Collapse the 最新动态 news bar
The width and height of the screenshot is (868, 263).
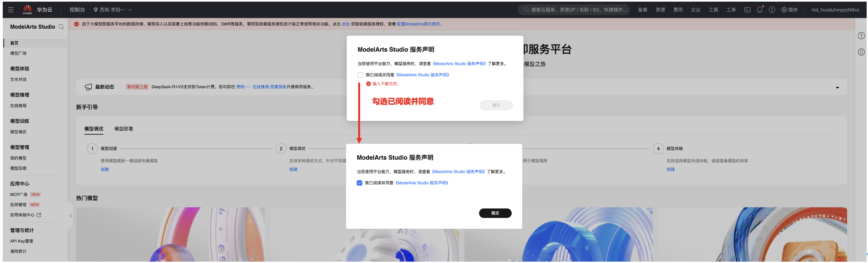coord(838,87)
